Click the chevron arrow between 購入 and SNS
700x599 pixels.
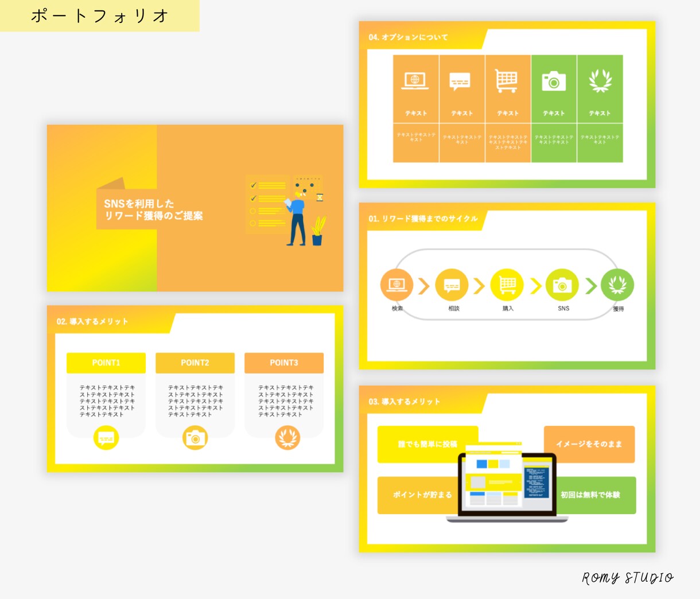click(535, 286)
